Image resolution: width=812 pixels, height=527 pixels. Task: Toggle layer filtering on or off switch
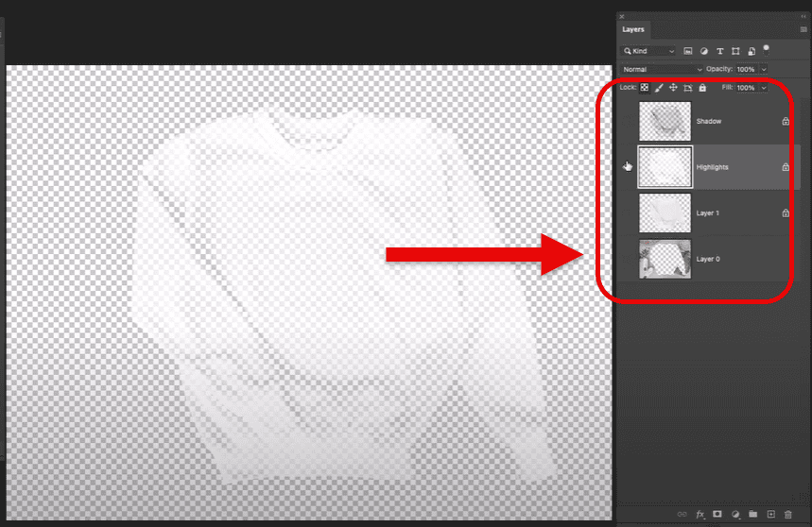pyautogui.click(x=766, y=50)
